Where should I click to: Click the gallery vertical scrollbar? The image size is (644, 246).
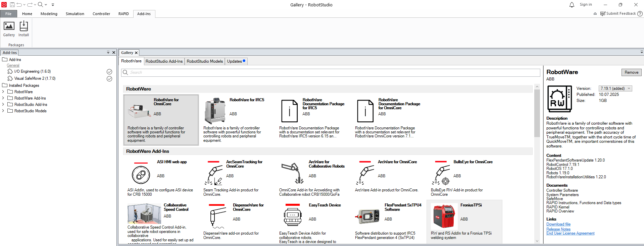pos(537,114)
